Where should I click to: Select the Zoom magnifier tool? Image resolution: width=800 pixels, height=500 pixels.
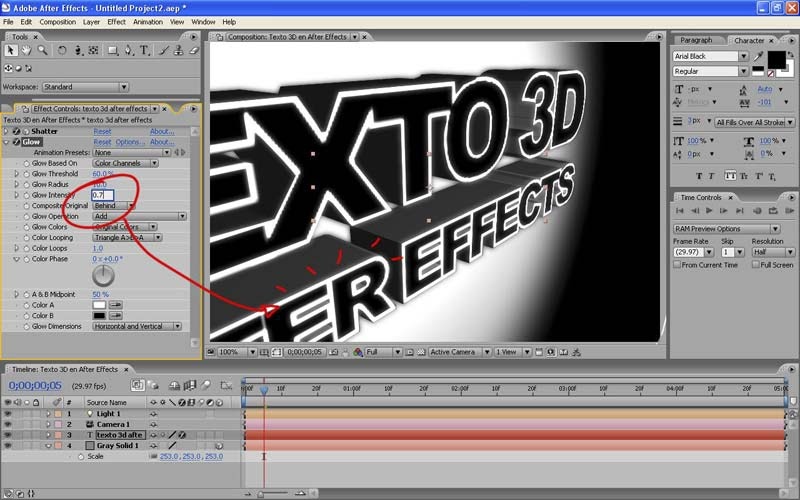(42, 50)
